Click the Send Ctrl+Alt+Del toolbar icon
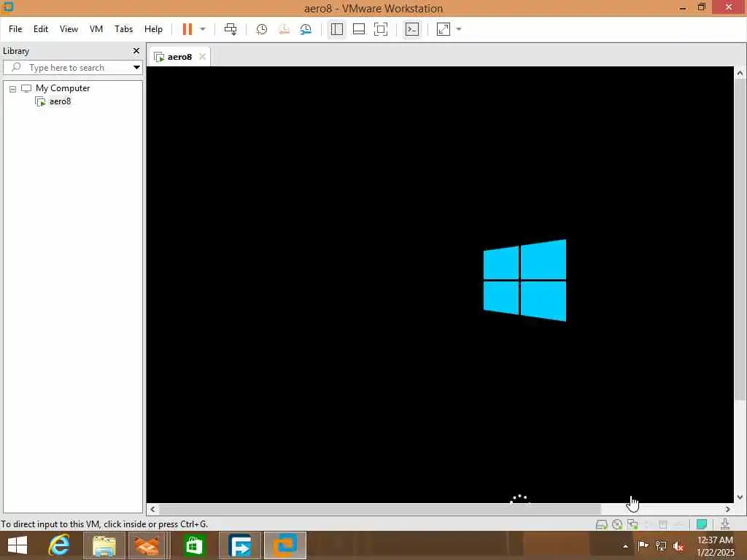 coord(231,29)
